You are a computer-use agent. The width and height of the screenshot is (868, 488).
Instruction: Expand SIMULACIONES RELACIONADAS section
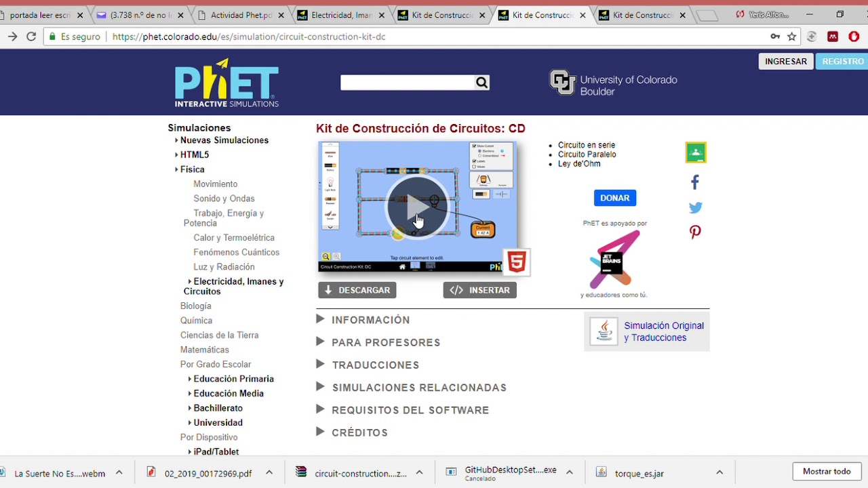[412, 388]
